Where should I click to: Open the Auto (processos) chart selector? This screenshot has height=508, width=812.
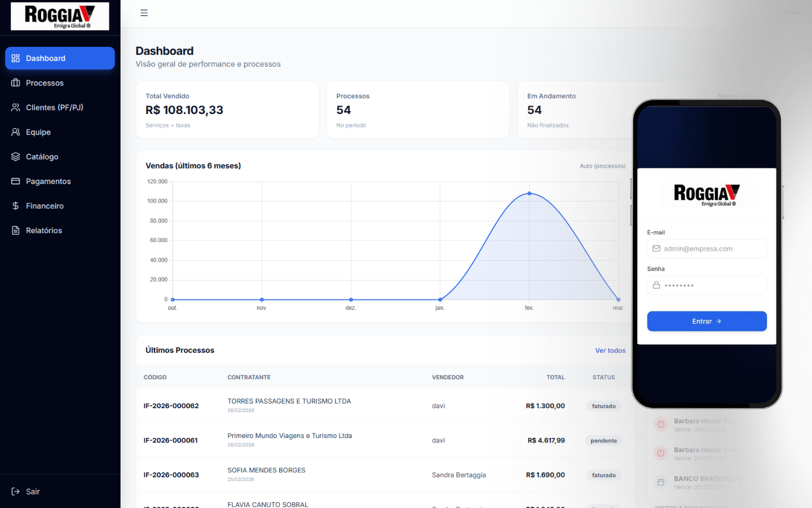tap(602, 166)
